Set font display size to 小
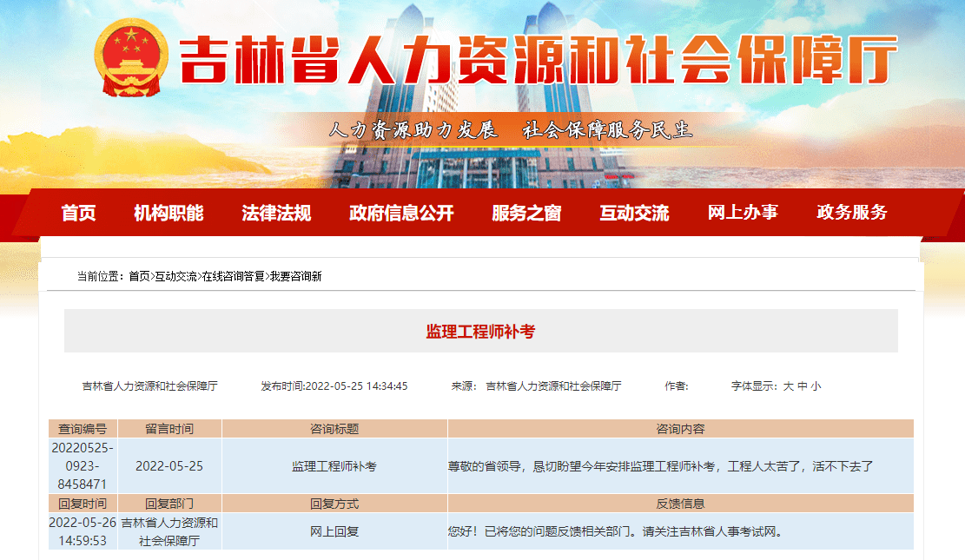 (x=816, y=386)
